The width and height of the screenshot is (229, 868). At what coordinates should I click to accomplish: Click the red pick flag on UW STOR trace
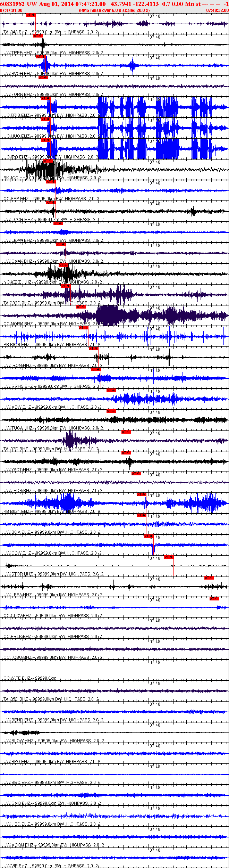pos(169,557)
